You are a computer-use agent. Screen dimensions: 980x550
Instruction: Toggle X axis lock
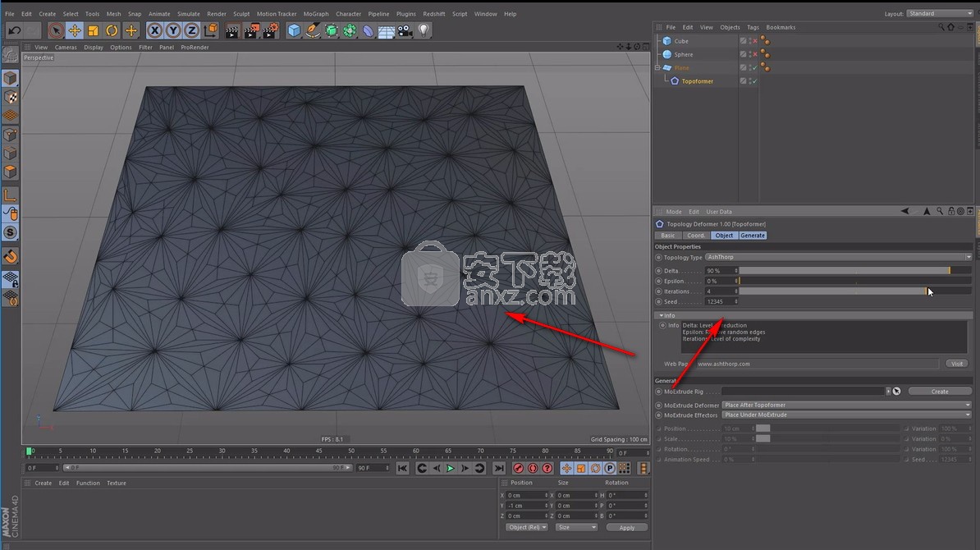pos(154,30)
